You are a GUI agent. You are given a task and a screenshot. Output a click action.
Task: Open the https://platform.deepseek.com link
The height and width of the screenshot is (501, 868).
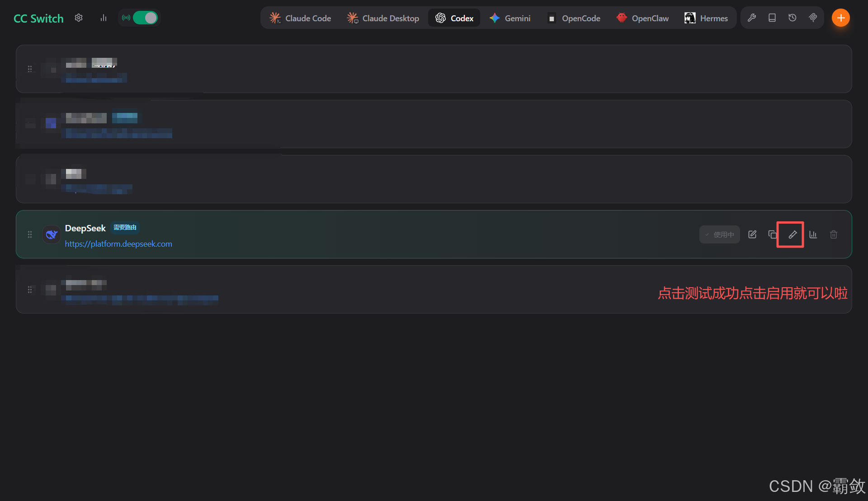point(118,244)
